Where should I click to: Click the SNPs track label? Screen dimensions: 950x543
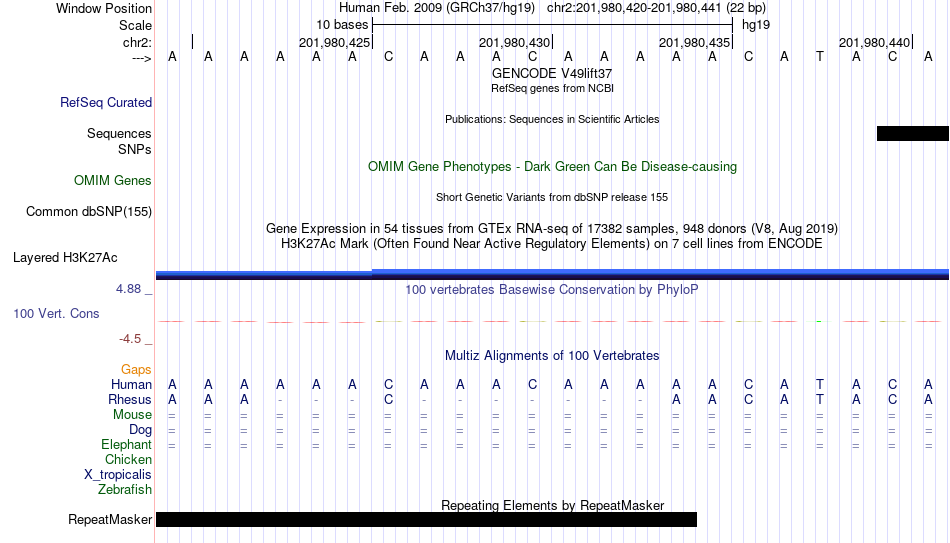pos(135,149)
